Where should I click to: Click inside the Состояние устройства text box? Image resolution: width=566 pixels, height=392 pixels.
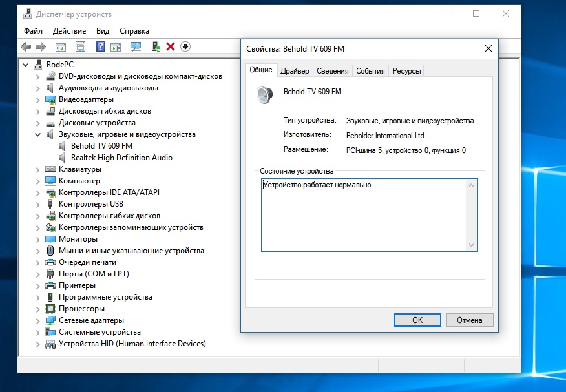click(x=370, y=215)
